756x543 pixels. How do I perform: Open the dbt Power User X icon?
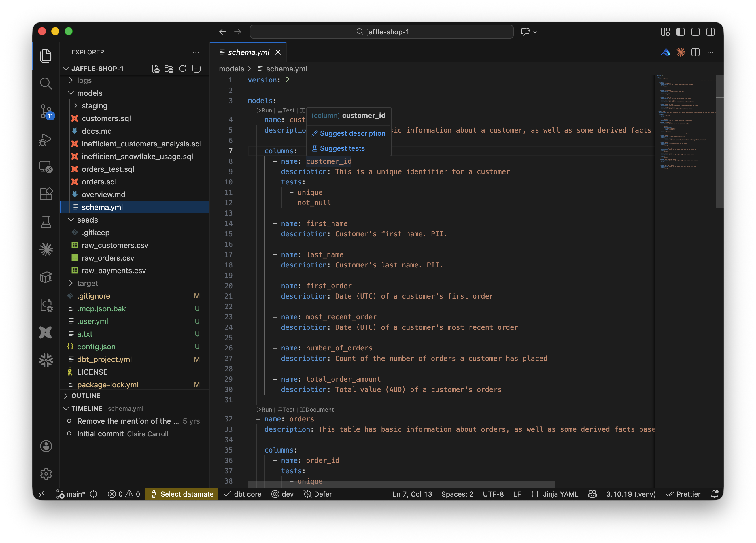click(x=46, y=333)
